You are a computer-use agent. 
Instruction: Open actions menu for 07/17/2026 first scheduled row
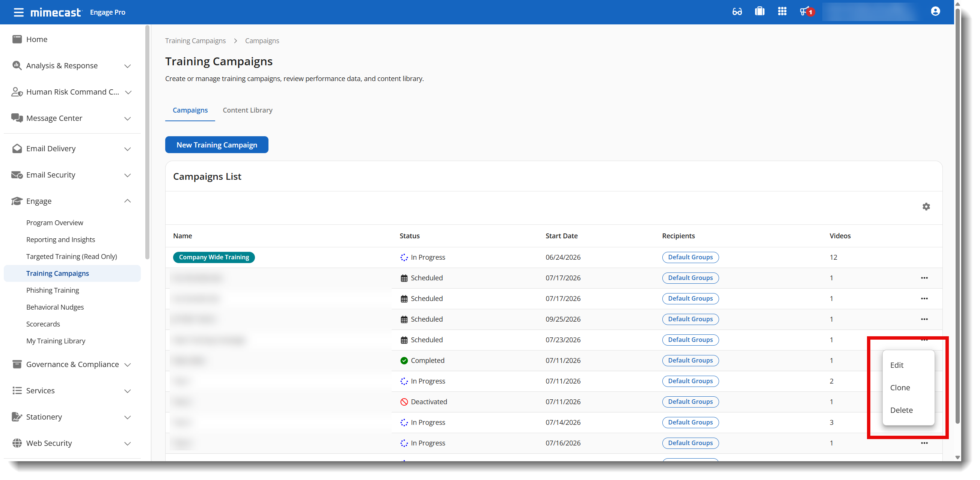click(924, 278)
